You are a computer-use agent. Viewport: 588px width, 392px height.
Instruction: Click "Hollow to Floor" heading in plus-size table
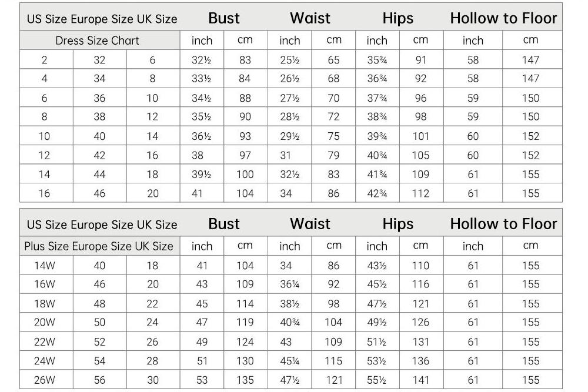(503, 224)
